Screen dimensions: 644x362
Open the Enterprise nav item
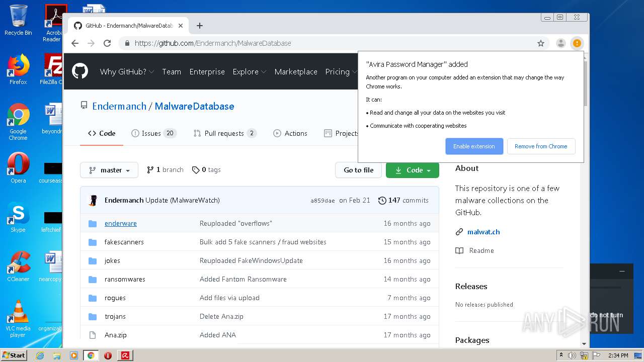tap(207, 71)
